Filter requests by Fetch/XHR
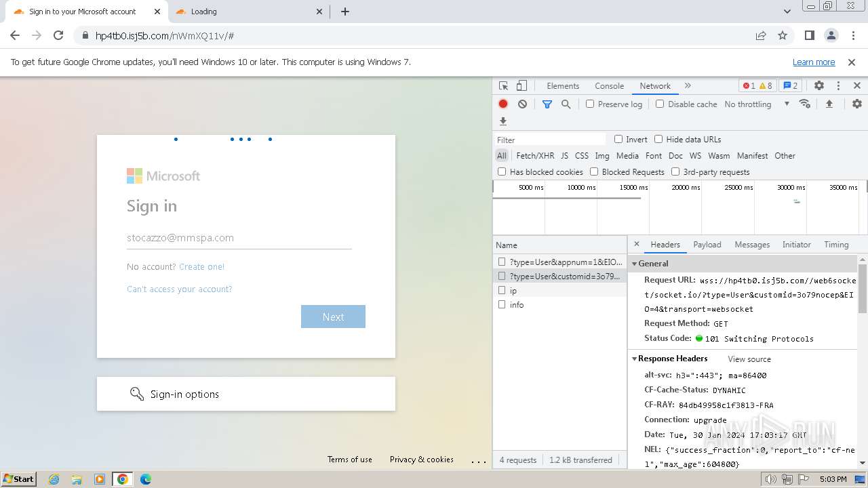 tap(535, 155)
